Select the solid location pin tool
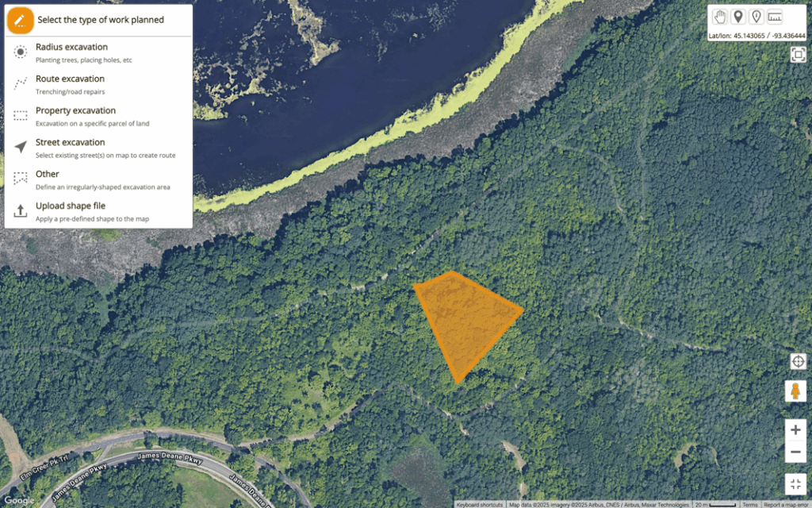The height and width of the screenshot is (508, 812). pyautogui.click(x=738, y=17)
